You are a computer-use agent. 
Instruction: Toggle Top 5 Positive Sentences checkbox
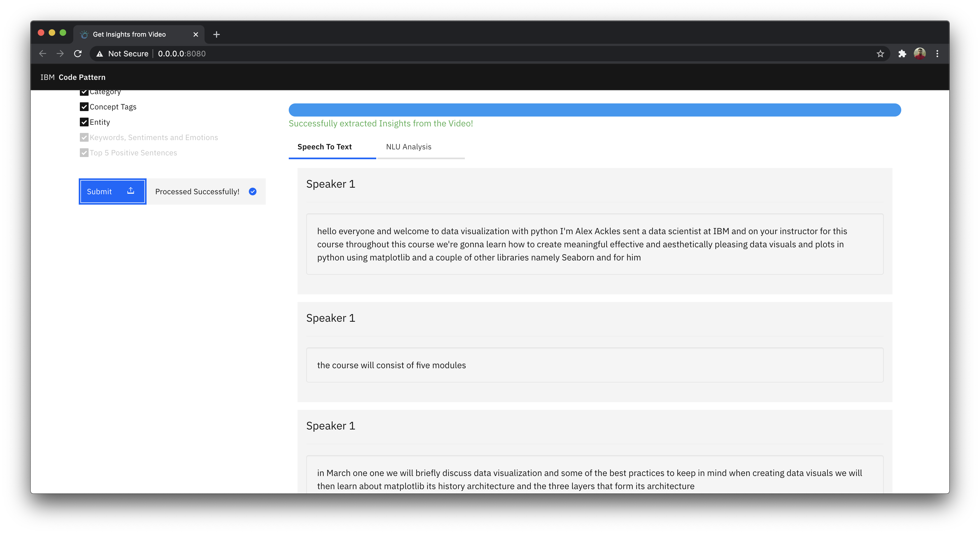[84, 153]
